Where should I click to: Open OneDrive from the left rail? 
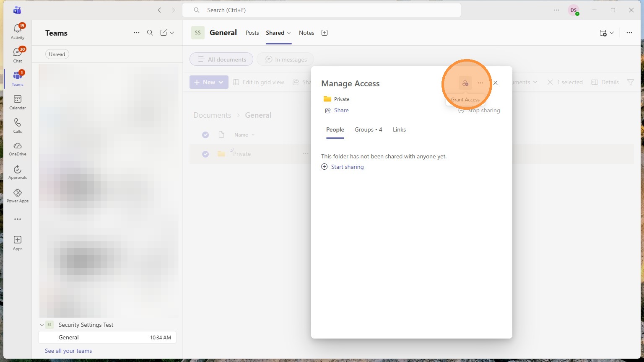(x=18, y=149)
